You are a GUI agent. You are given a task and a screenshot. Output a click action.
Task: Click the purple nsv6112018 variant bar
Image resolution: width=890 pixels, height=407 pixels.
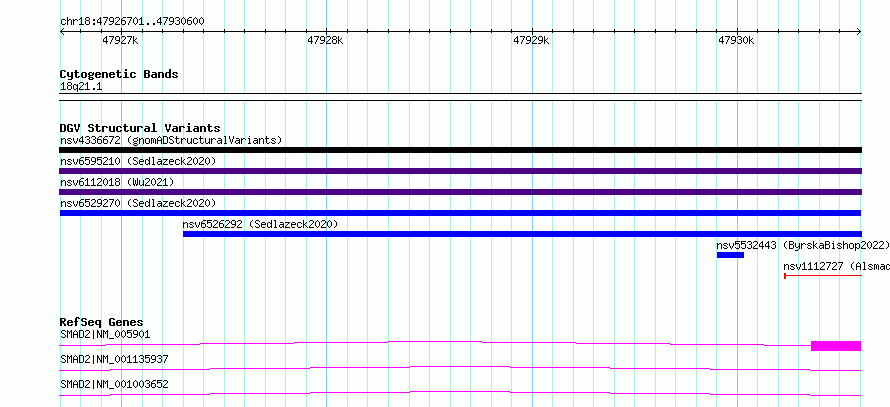coord(460,192)
